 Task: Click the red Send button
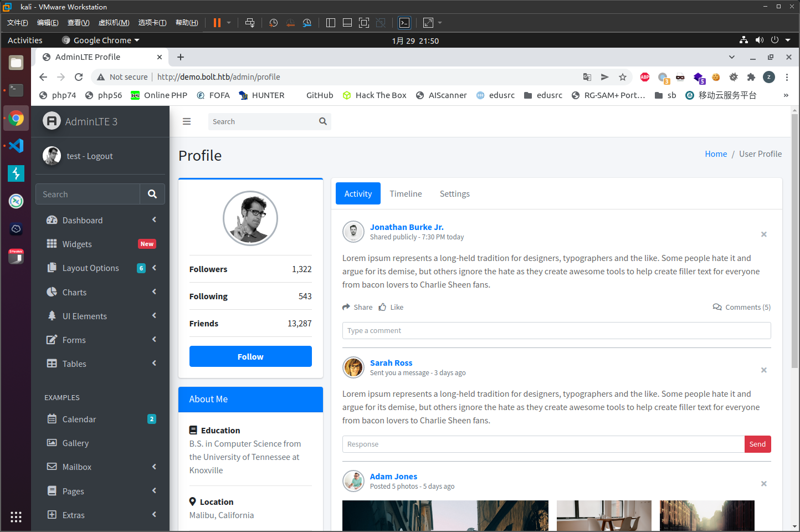click(757, 444)
